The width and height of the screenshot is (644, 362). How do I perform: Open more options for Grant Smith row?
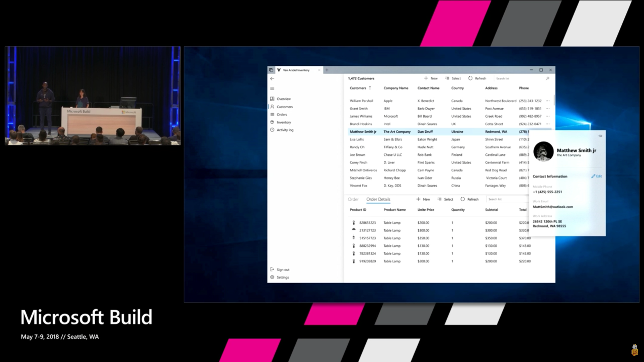click(548, 109)
